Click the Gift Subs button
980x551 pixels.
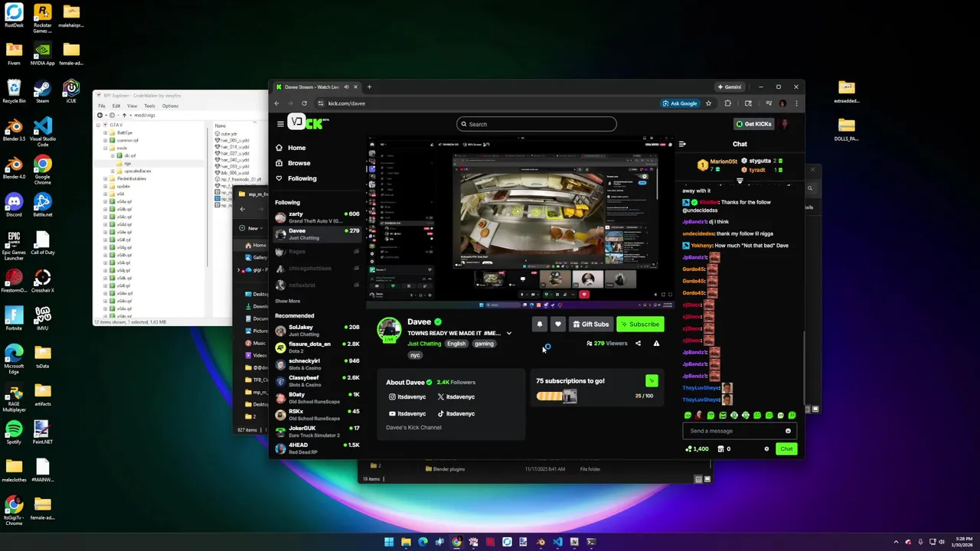[590, 324]
